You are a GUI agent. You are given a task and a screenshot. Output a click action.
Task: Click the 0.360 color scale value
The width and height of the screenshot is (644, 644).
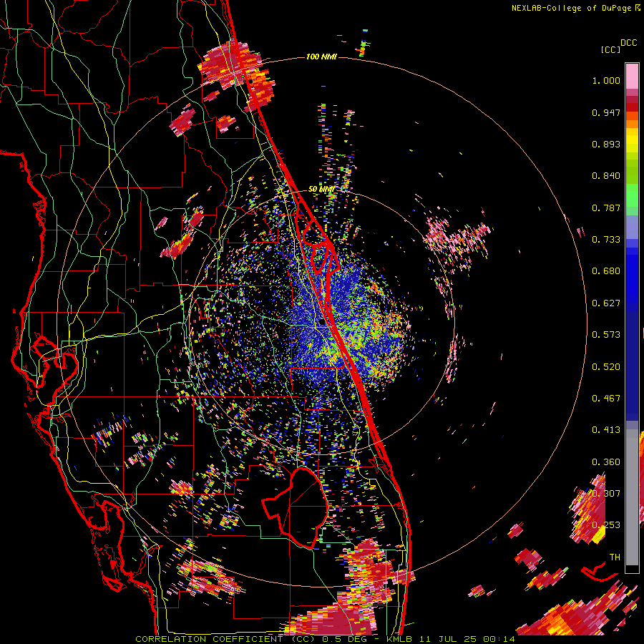coord(606,462)
